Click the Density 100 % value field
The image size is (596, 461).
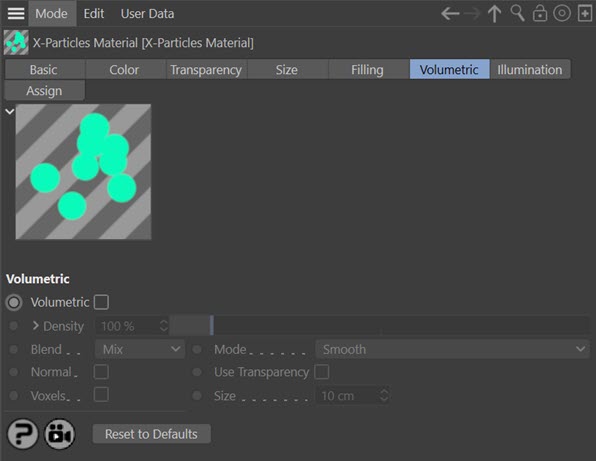point(127,326)
